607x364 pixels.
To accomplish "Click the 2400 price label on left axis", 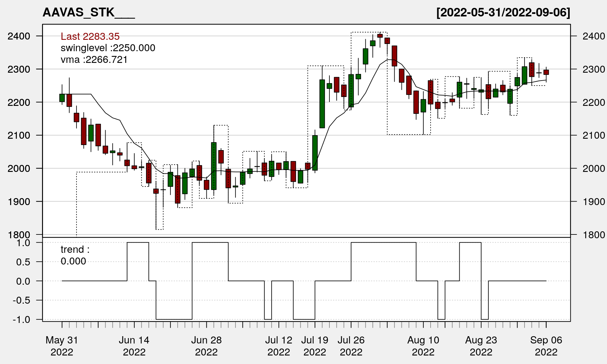I will (19, 36).
